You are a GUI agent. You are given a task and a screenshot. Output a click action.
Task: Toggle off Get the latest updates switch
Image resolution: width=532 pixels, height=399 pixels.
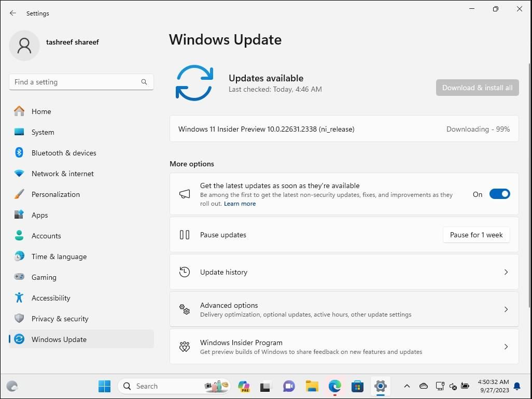[x=499, y=194]
